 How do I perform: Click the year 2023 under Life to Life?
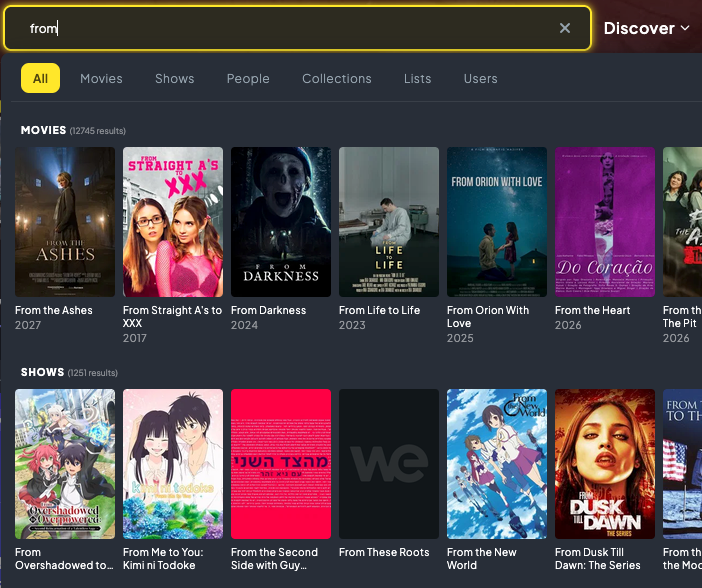352,325
